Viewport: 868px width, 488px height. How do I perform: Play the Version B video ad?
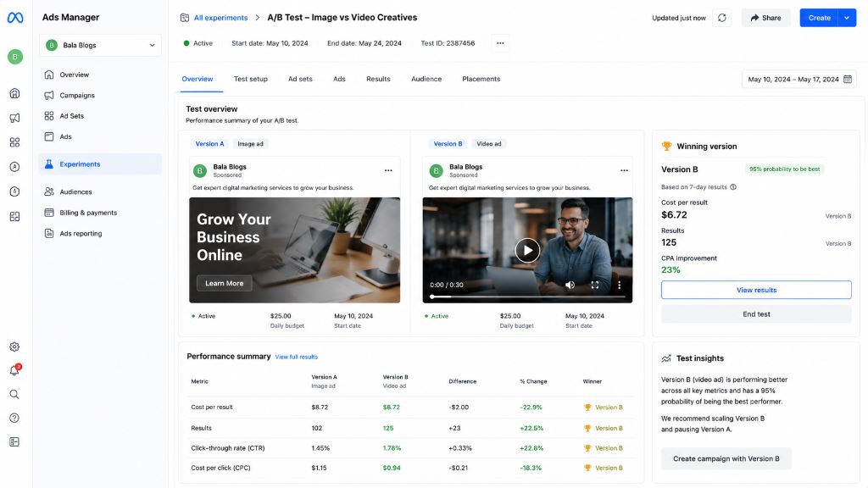click(527, 251)
